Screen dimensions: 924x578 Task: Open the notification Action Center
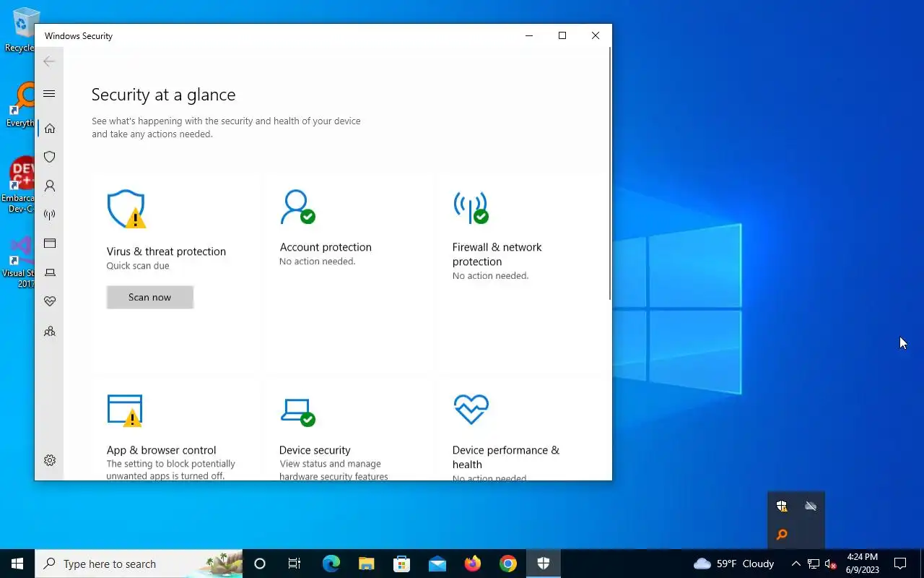point(900,564)
